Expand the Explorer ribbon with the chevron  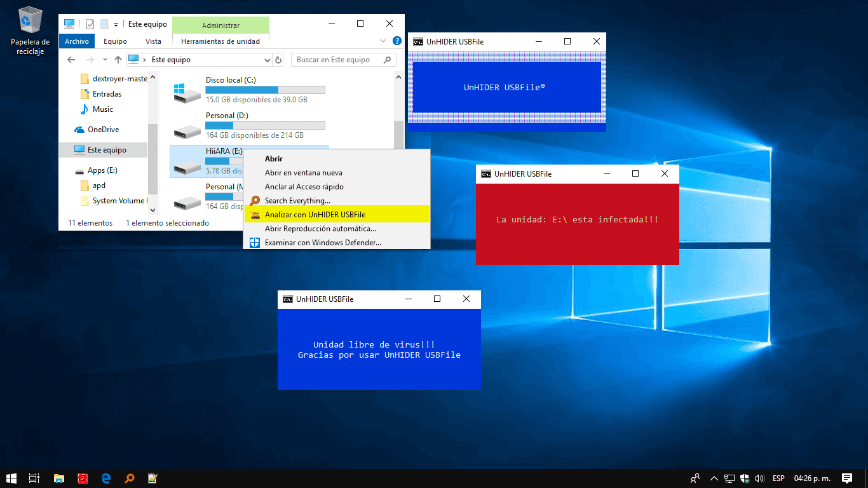coord(383,41)
